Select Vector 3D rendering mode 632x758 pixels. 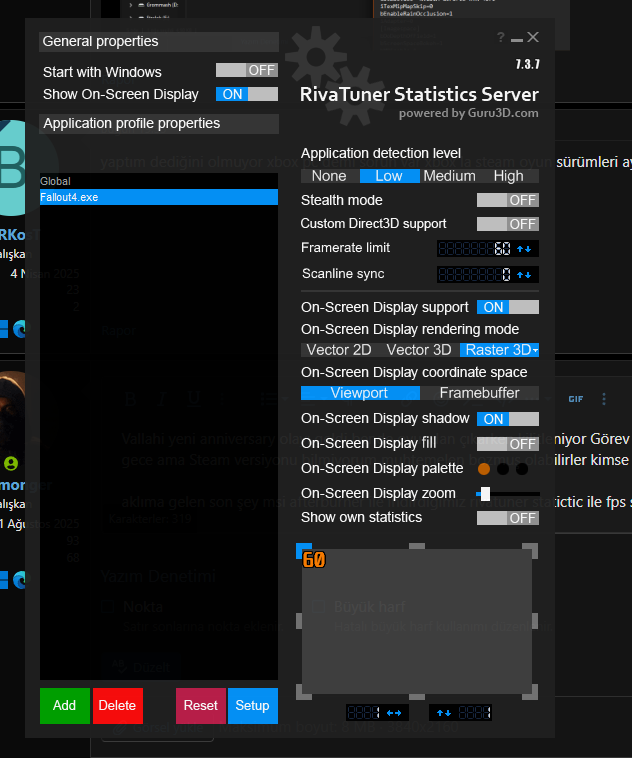(x=419, y=350)
